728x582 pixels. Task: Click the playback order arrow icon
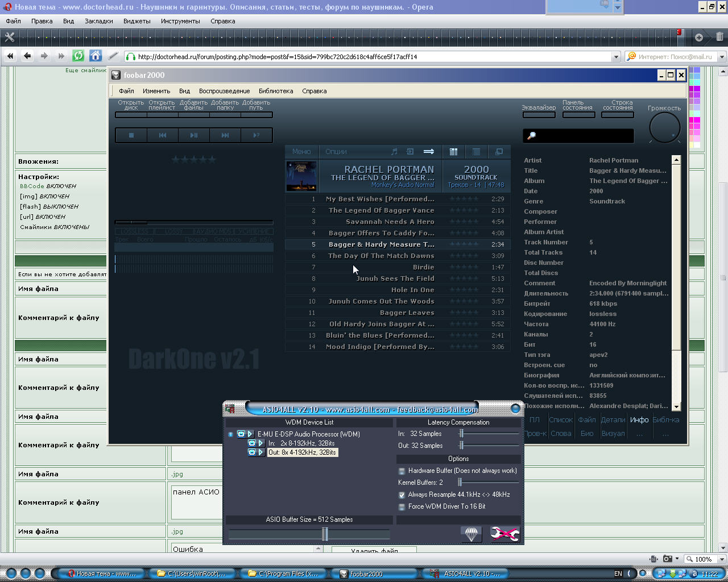tap(429, 152)
